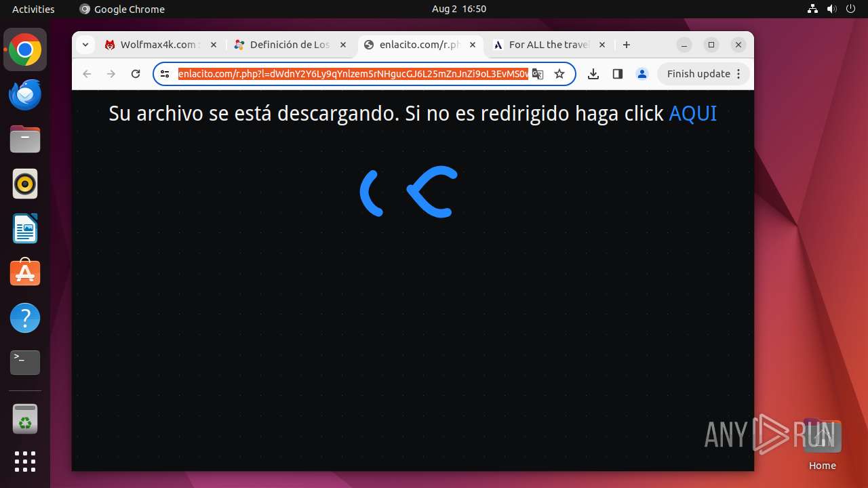This screenshot has width=868, height=488.
Task: Open Chrome three-dot menu
Action: pyautogui.click(x=739, y=74)
